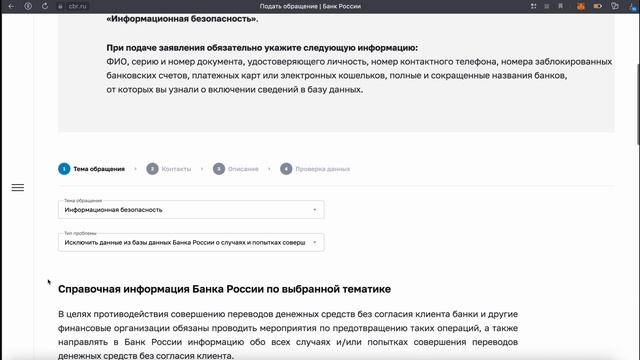Click the page title "Подать обращение | Банк России"
The height and width of the screenshot is (360, 640).
(310, 6)
